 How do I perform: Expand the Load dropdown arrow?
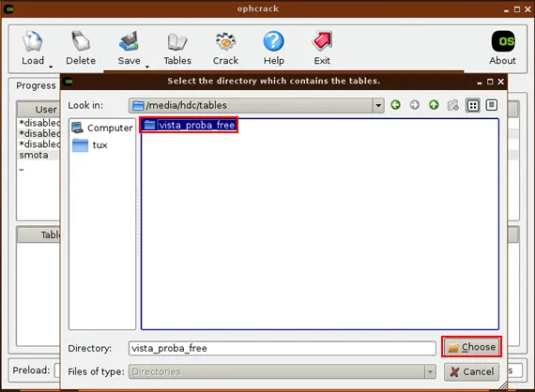coord(51,67)
